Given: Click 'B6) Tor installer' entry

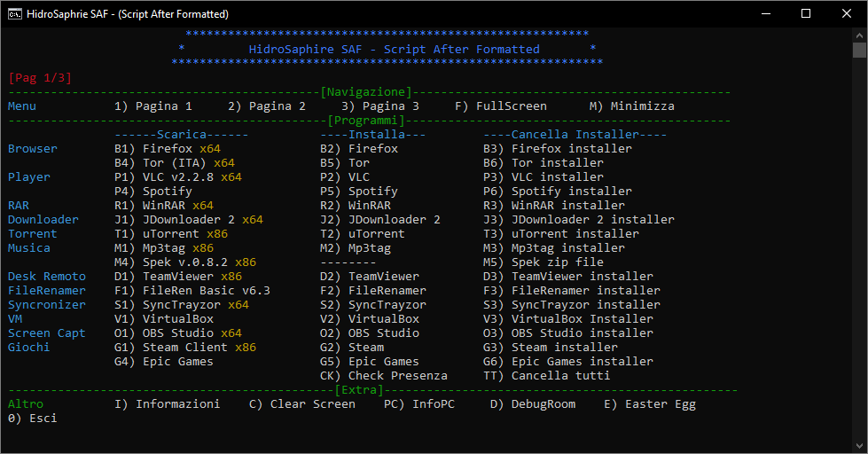Looking at the screenshot, I should pos(543,163).
